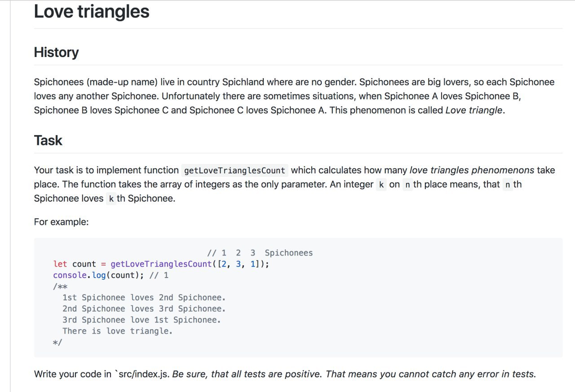The height and width of the screenshot is (392, 575).
Task: Click the "For example:" paragraph
Action: click(x=61, y=222)
